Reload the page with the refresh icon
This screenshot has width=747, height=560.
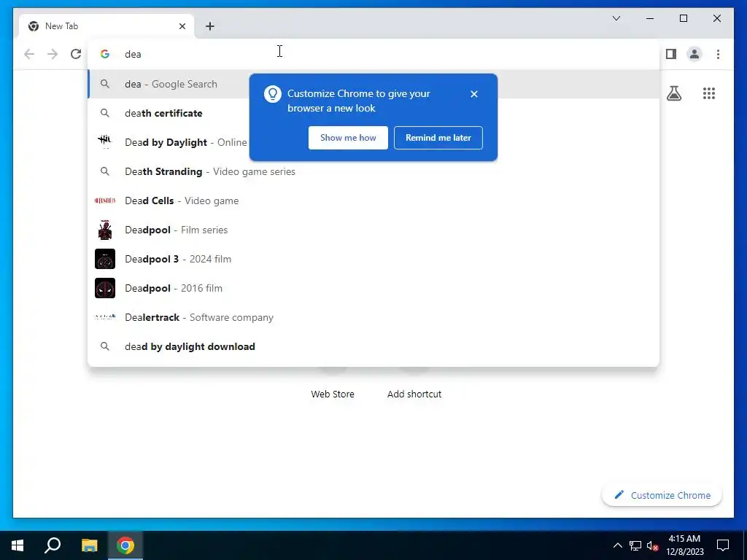[x=76, y=54]
